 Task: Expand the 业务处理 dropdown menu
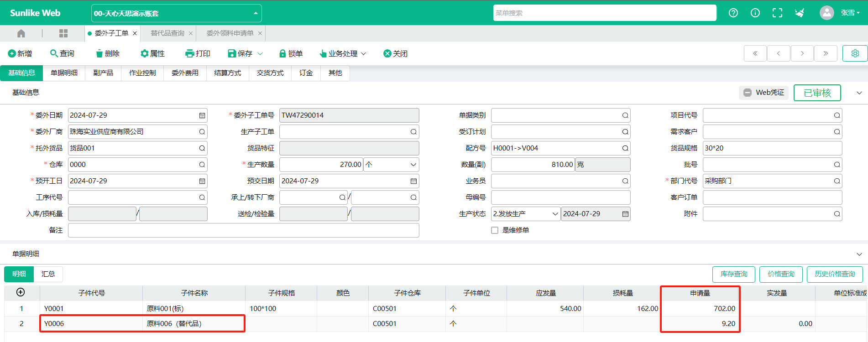tap(343, 53)
